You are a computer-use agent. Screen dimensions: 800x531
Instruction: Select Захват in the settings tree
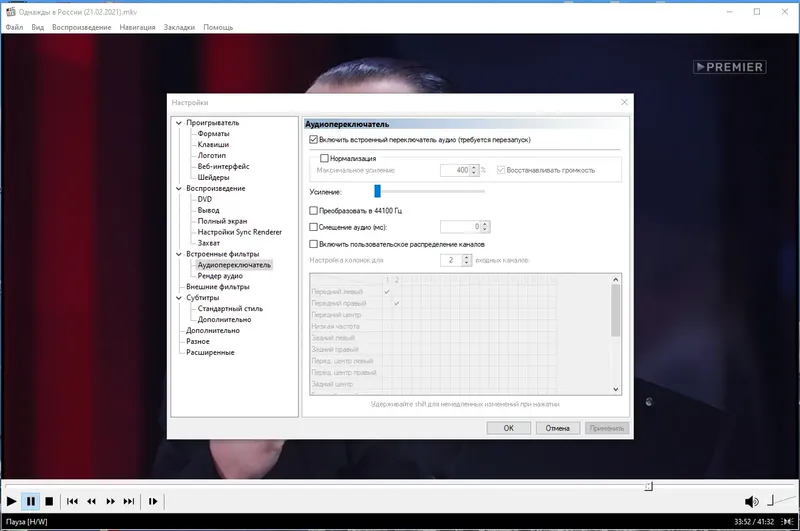pos(209,243)
